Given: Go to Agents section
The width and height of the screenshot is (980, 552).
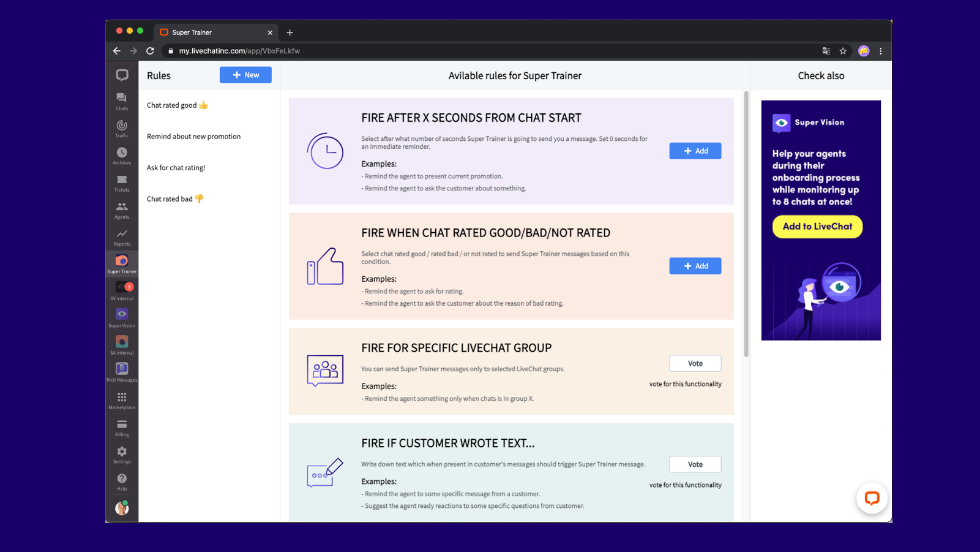Looking at the screenshot, I should click(122, 210).
